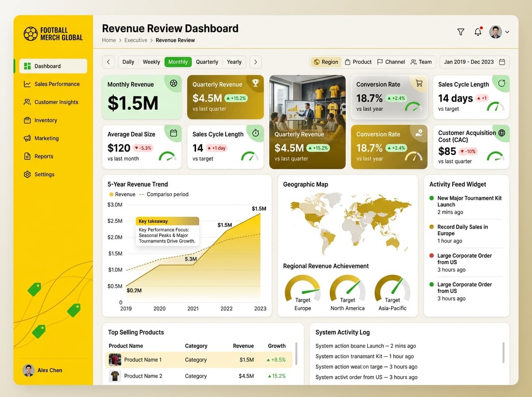Open Alex Chen profile at sidebar bottom
The height and width of the screenshot is (397, 532).
tap(43, 370)
